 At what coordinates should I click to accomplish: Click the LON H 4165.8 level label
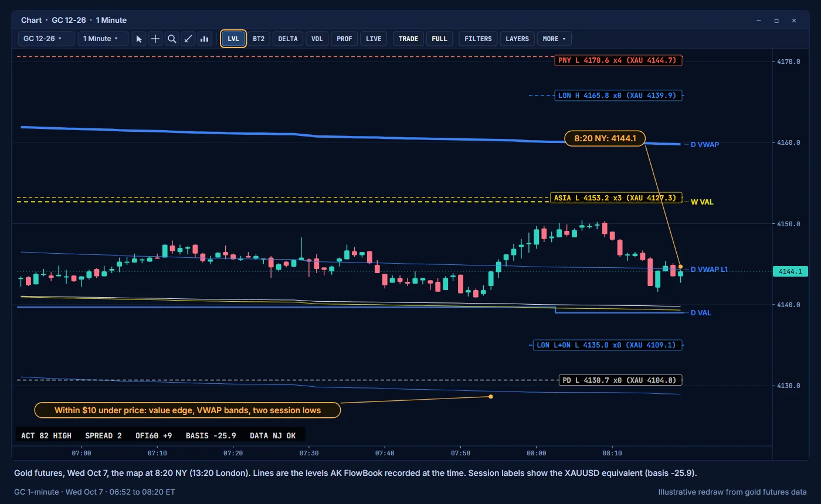pyautogui.click(x=618, y=95)
